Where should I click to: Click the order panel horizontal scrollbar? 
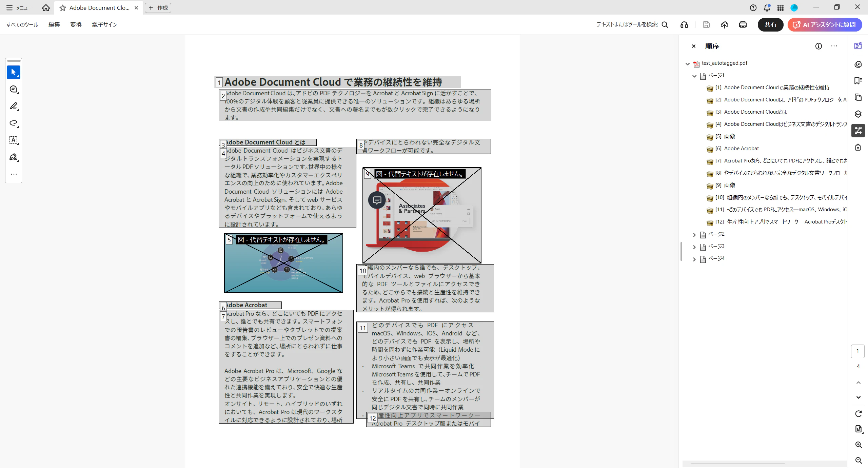click(x=738, y=464)
